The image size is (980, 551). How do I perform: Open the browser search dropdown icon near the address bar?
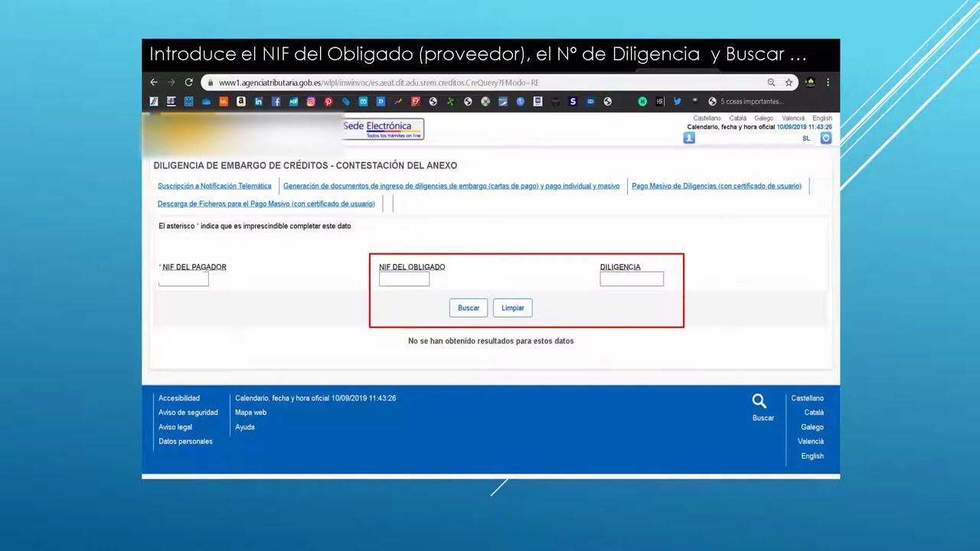pyautogui.click(x=771, y=82)
